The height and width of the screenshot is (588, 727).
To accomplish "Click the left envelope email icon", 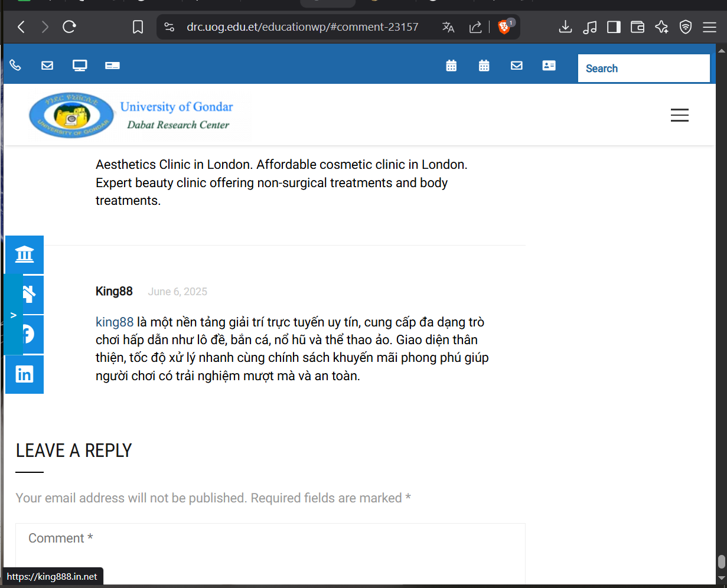I will (x=47, y=66).
